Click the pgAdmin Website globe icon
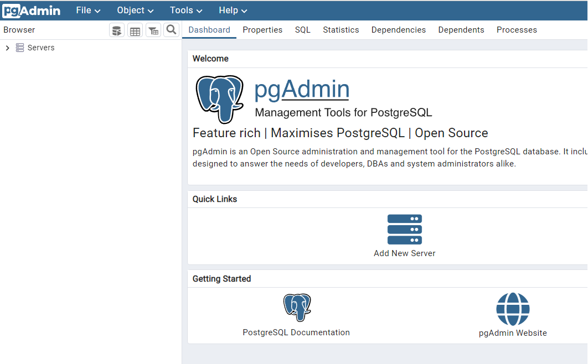Screen dimensions: 588x364 click(513, 309)
